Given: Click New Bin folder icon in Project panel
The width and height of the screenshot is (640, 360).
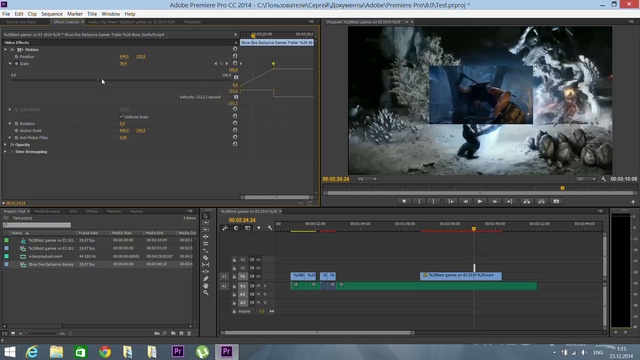Looking at the screenshot, I should [173, 333].
